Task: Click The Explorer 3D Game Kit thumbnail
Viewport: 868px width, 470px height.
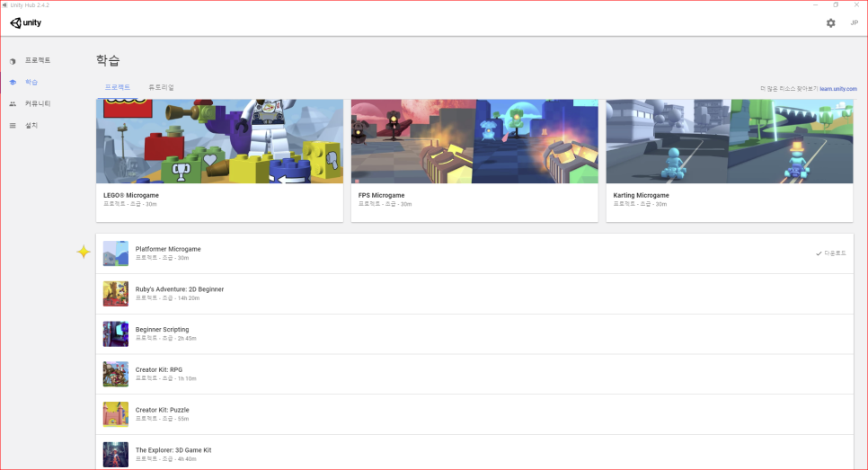Action: [x=116, y=455]
